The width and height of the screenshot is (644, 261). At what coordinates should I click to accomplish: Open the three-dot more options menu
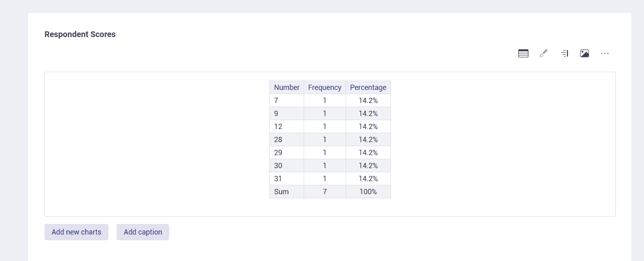pos(605,53)
